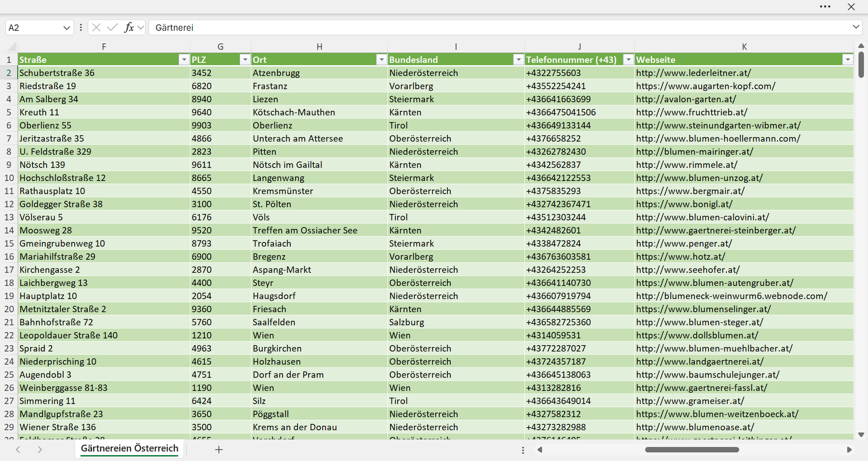Open the http://www.lederleitner.at/ link
Image resolution: width=868 pixels, height=461 pixels.
pyautogui.click(x=693, y=73)
